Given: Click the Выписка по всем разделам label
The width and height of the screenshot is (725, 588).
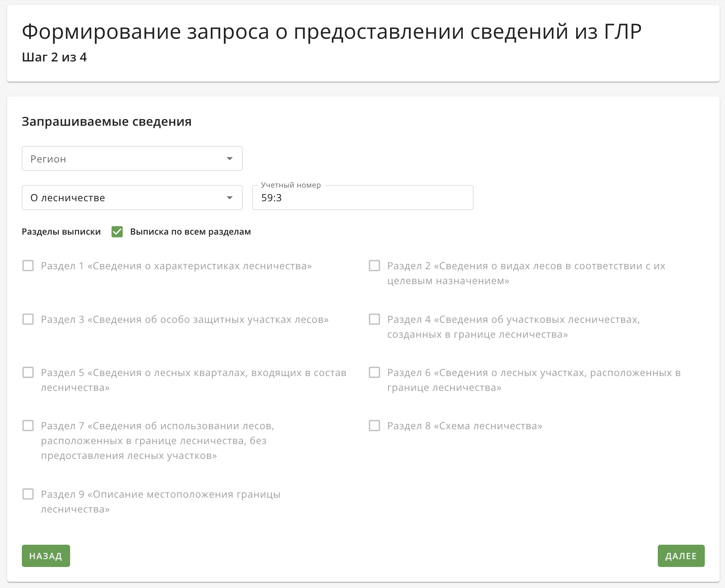Looking at the screenshot, I should tap(191, 232).
